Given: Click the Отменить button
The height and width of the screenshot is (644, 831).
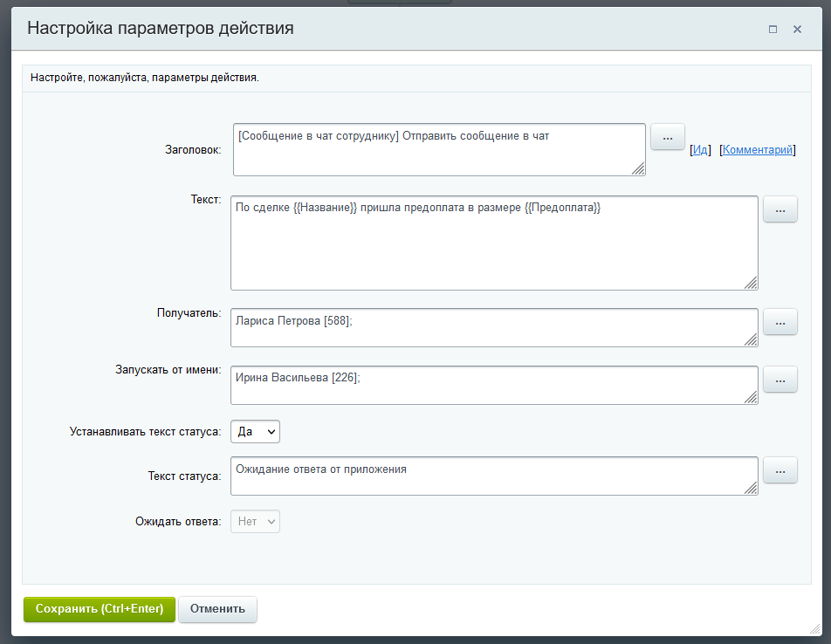Looking at the screenshot, I should click(217, 609).
